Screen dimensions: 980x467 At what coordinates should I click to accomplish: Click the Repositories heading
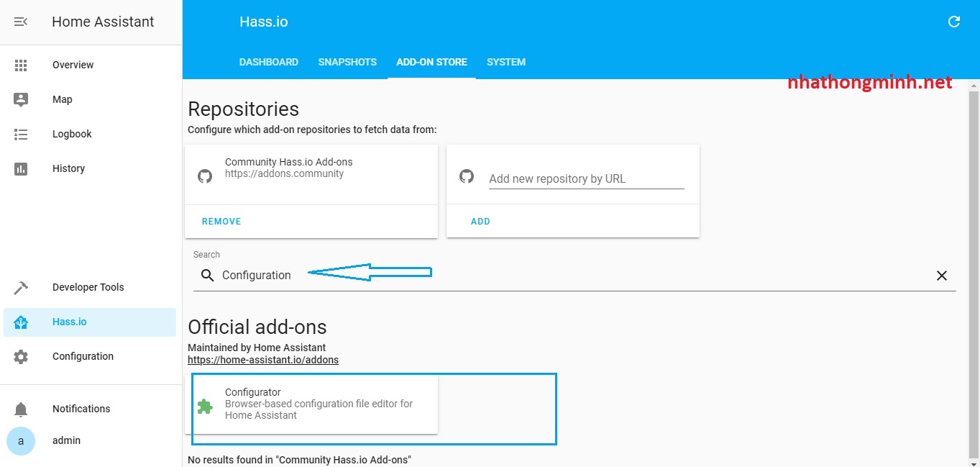(x=244, y=109)
